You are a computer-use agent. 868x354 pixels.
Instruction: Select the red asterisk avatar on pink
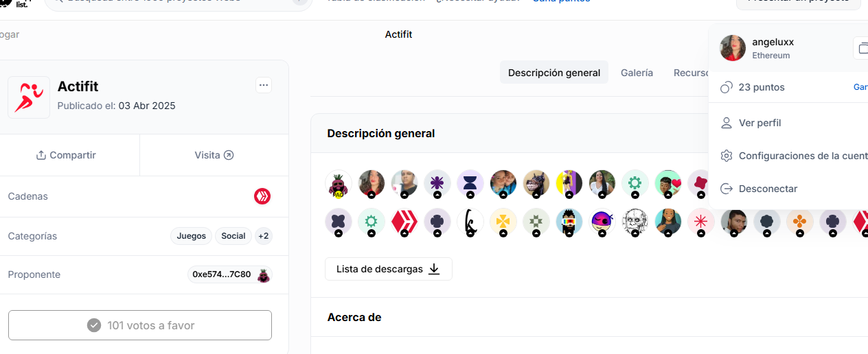click(701, 222)
